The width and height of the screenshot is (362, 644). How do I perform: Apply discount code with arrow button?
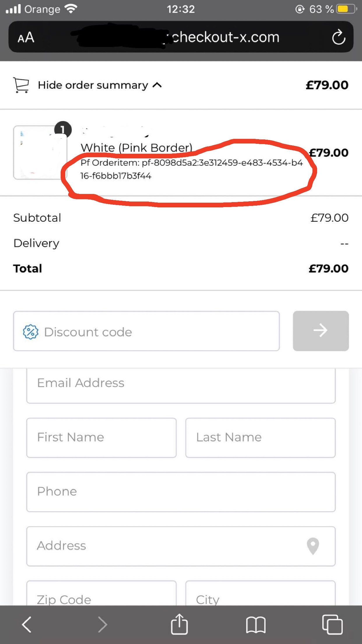tap(321, 331)
